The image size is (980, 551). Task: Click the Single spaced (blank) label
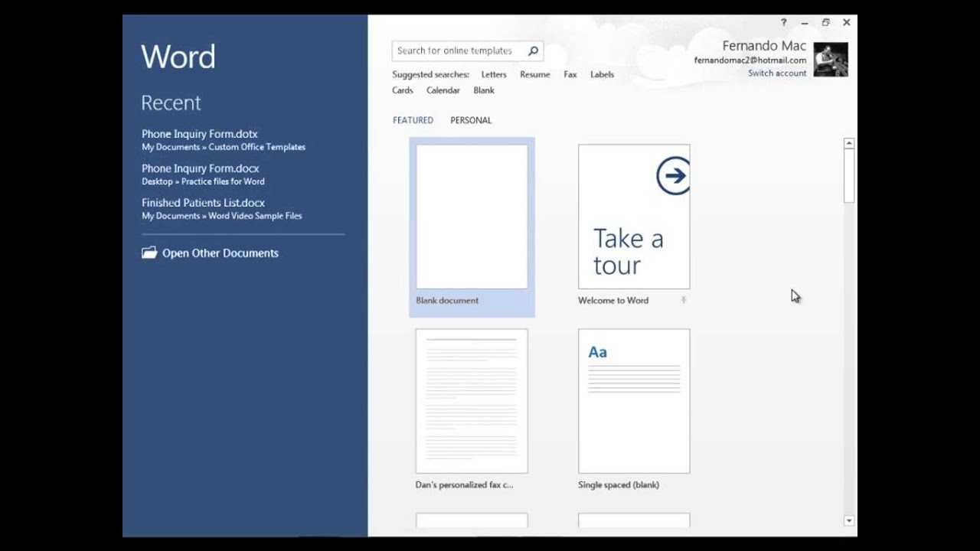(619, 485)
